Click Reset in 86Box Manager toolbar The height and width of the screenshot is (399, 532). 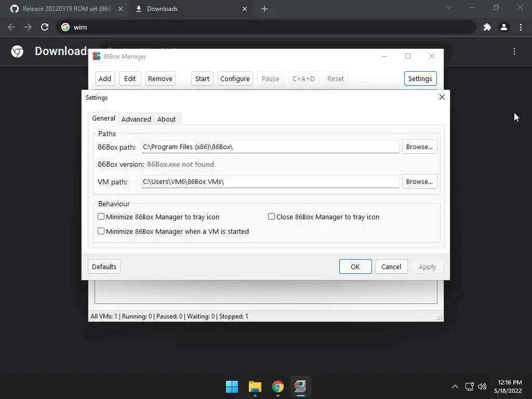(x=336, y=79)
